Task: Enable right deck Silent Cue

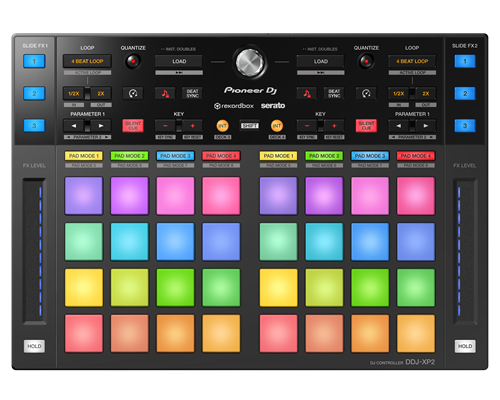Action: point(366,126)
